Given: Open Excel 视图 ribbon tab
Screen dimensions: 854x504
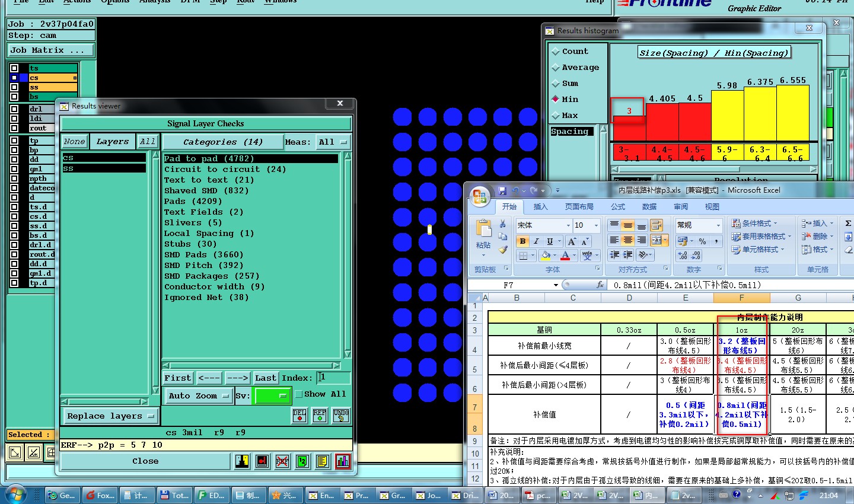Looking at the screenshot, I should [712, 206].
